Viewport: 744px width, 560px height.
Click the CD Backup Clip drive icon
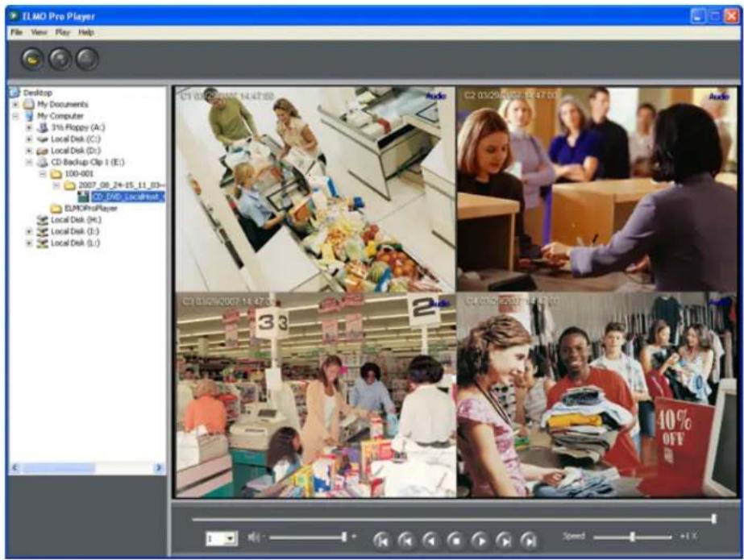(x=43, y=162)
